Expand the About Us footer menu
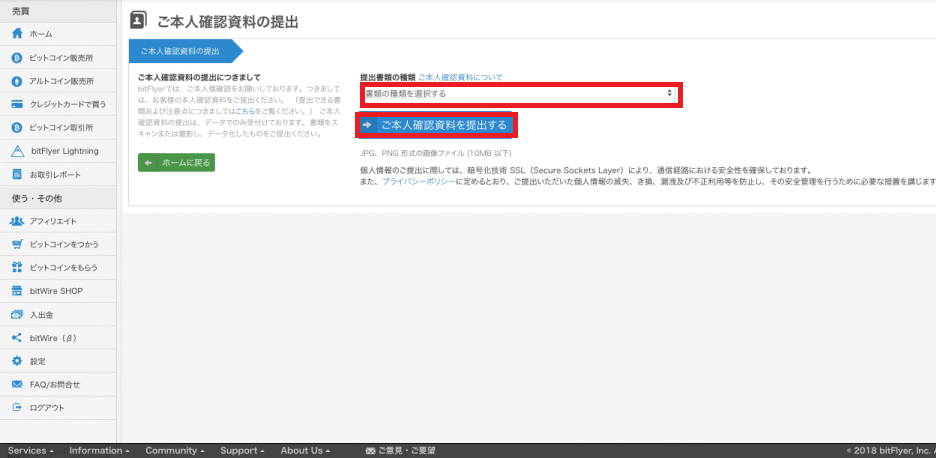This screenshot has height=458, width=936. coord(305,451)
